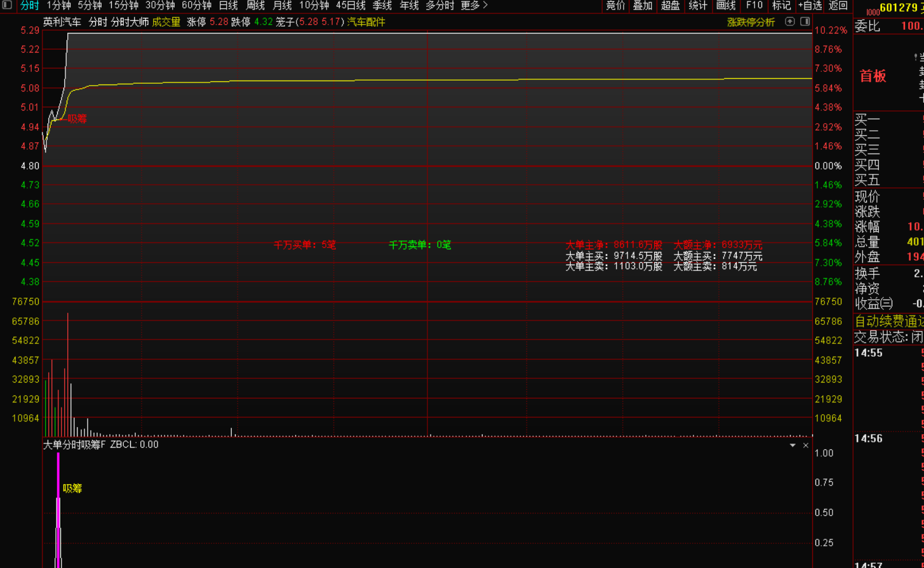The width and height of the screenshot is (924, 568).
Task: Expand the 更多 periods menu
Action: (x=474, y=6)
